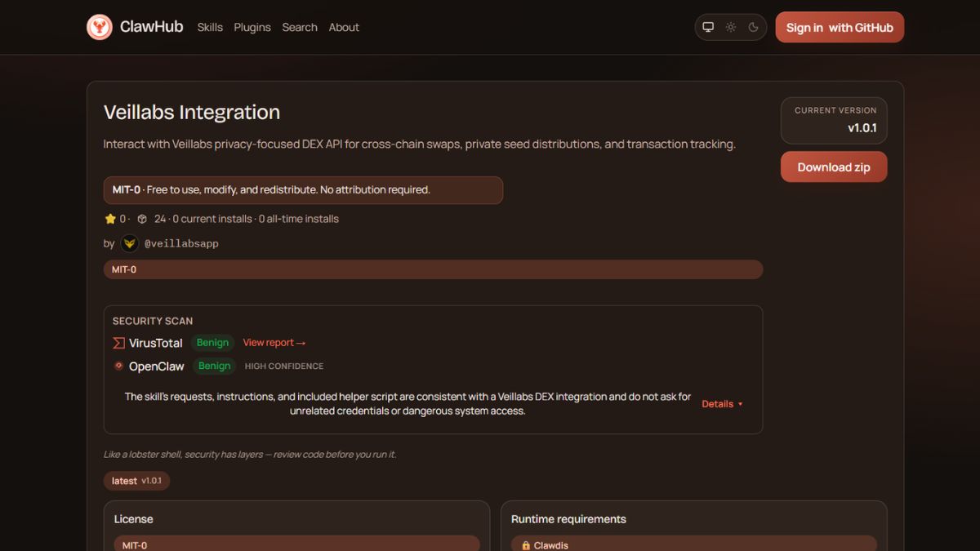Click the VirusTotal logo icon
This screenshot has height=551, width=980.
[x=118, y=343]
